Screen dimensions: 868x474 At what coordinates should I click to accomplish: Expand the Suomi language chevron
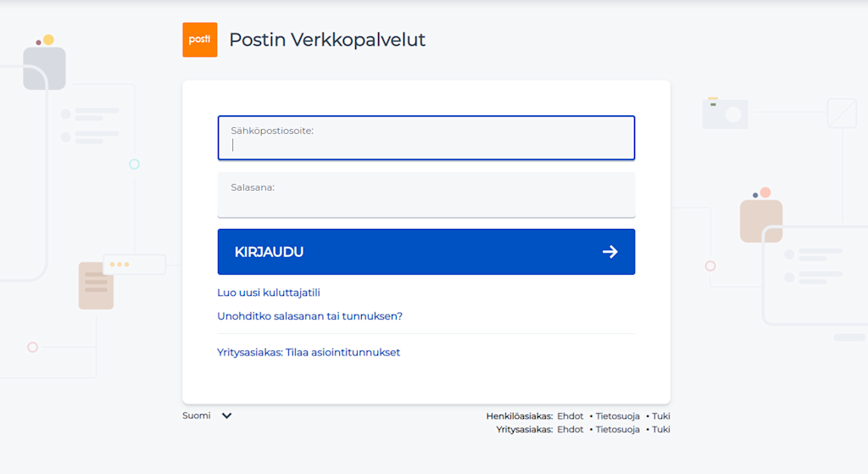pos(226,415)
